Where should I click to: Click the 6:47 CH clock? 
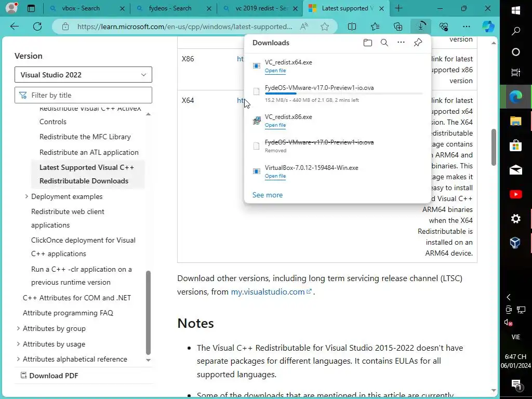point(515,356)
